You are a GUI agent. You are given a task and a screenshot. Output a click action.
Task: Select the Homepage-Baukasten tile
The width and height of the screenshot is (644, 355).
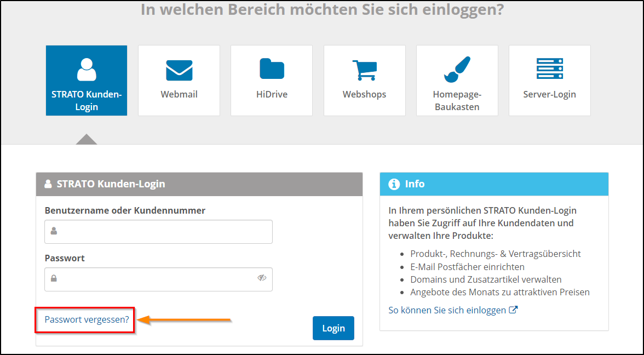pos(457,81)
